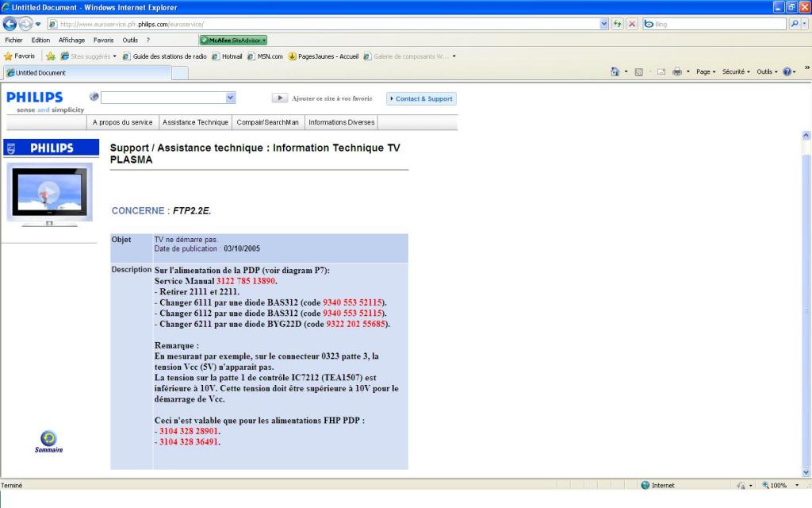
Task: Open the Sécurité command bar menu
Action: [x=736, y=71]
